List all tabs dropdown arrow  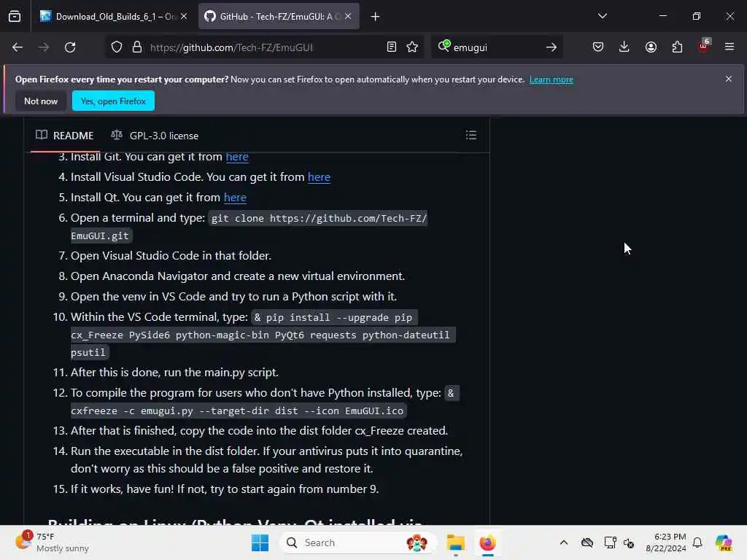click(602, 16)
